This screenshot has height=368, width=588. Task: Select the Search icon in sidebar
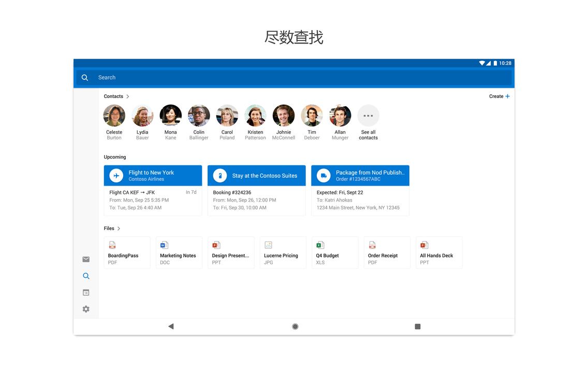(85, 276)
